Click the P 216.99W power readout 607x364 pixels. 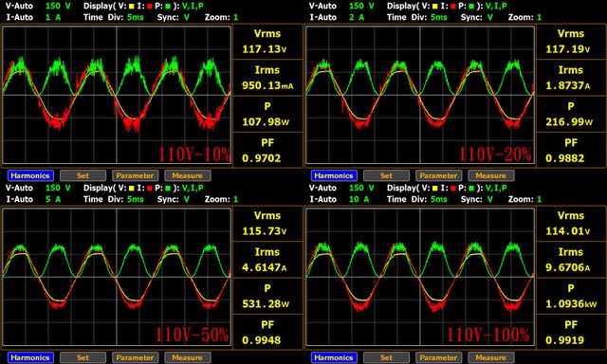[x=571, y=114]
